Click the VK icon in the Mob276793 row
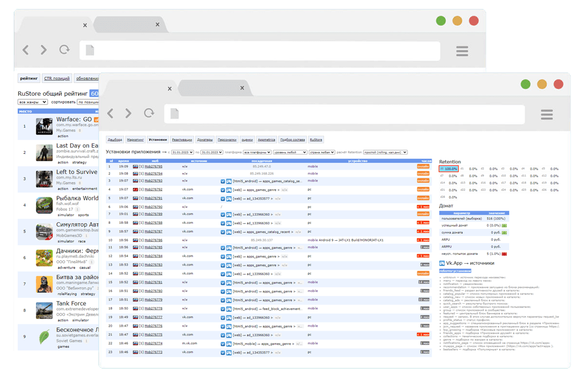Screen dimensions: 588x383 coord(223,182)
